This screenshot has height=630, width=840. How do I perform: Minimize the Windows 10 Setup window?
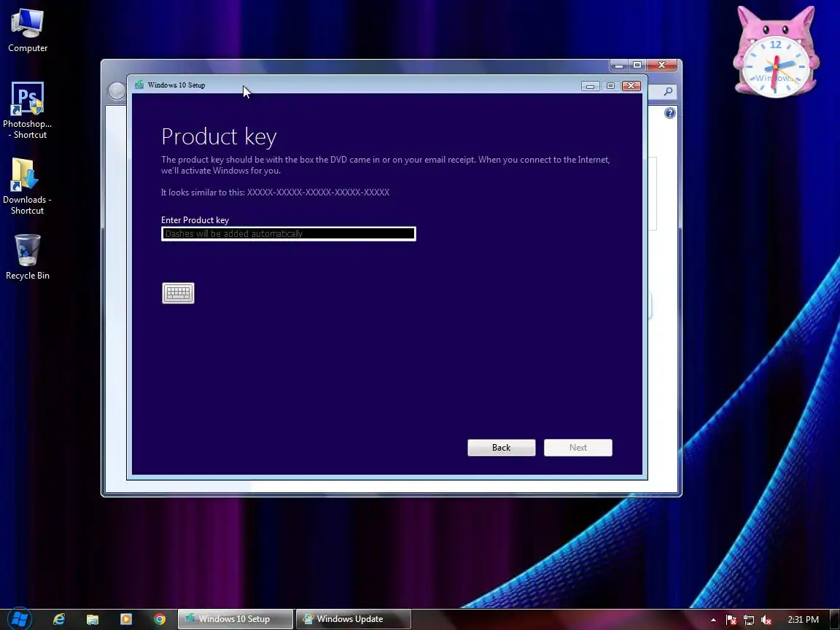(590, 86)
